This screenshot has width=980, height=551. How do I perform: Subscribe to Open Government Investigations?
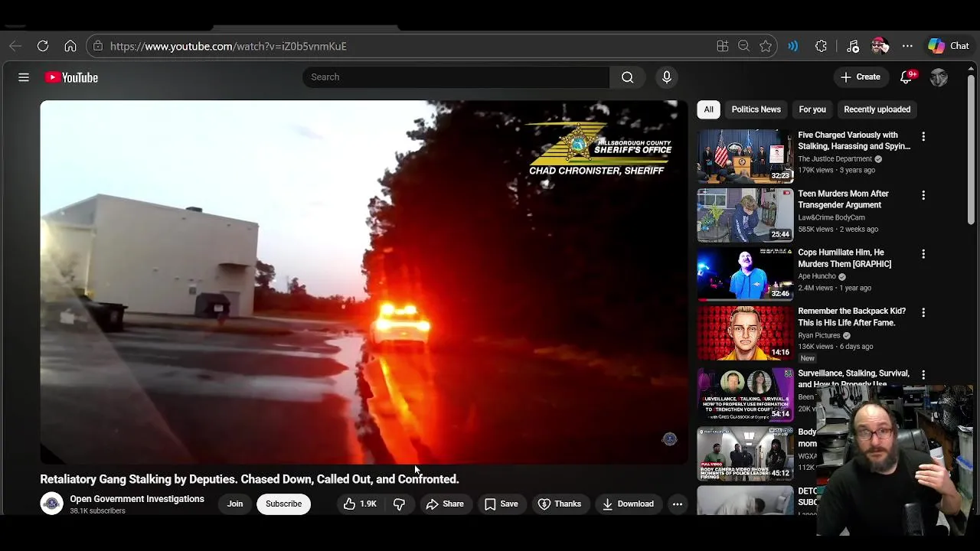(283, 504)
